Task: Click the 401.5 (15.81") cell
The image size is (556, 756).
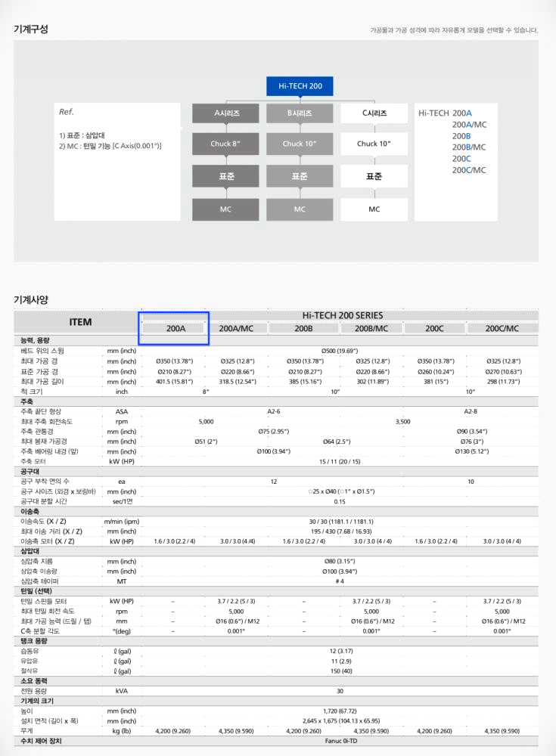Action: coord(174,382)
